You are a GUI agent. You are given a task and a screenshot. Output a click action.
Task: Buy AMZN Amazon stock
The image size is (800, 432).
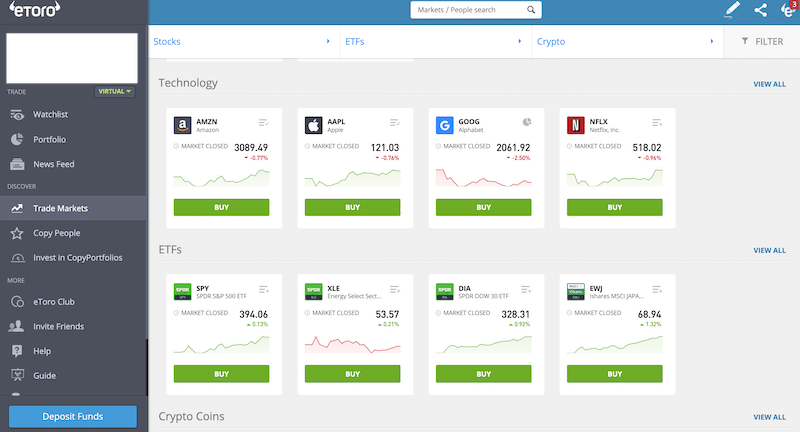point(221,207)
